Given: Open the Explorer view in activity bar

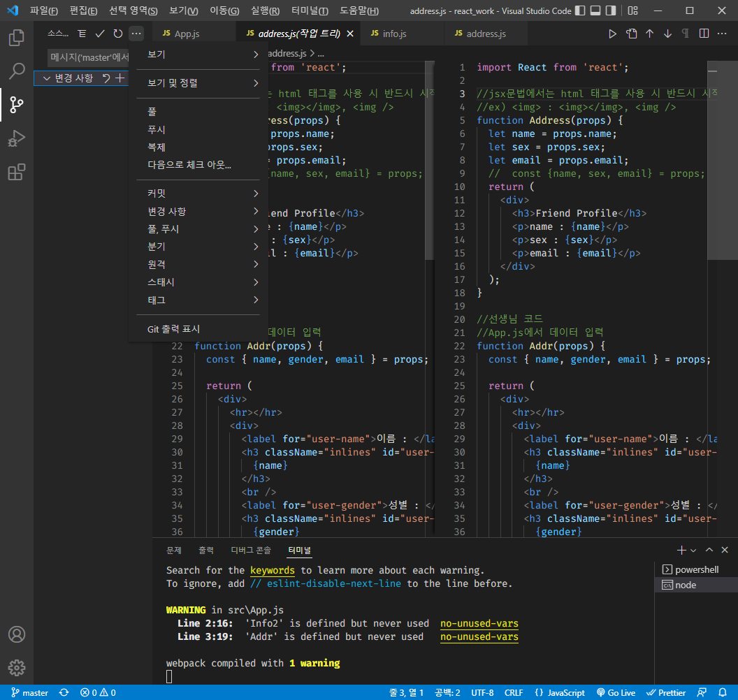Looking at the screenshot, I should tap(17, 38).
